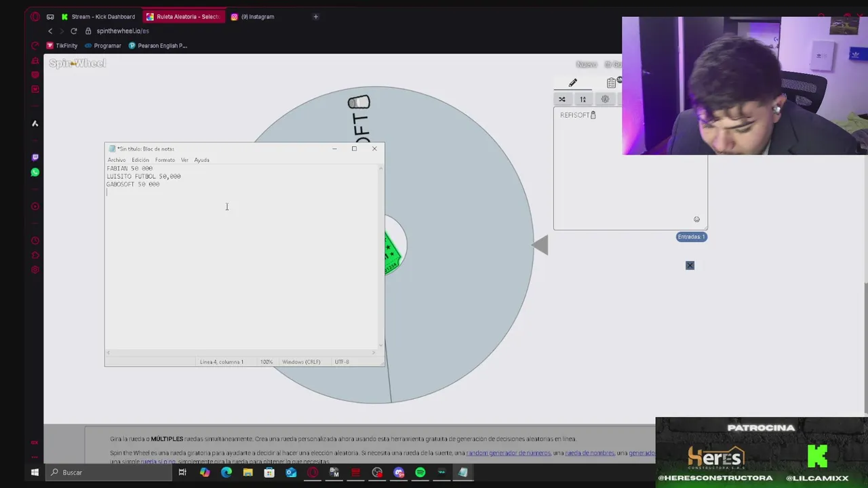Open sidebar Settings gear icon

coord(35,270)
